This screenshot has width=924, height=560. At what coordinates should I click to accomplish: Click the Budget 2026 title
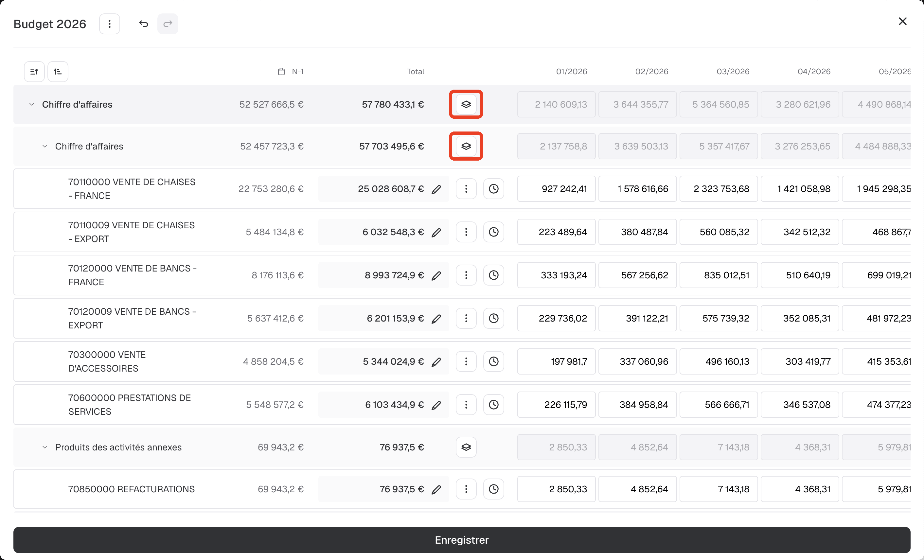coord(50,24)
